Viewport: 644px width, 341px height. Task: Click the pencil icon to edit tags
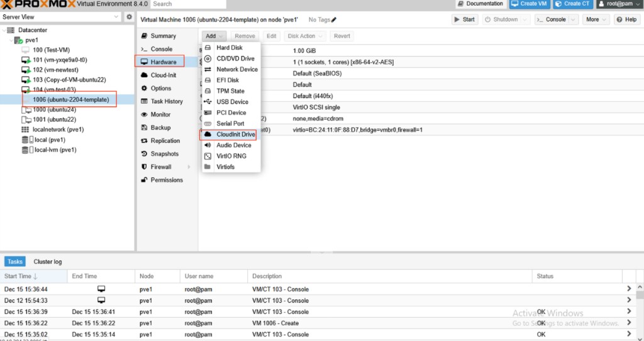(334, 20)
